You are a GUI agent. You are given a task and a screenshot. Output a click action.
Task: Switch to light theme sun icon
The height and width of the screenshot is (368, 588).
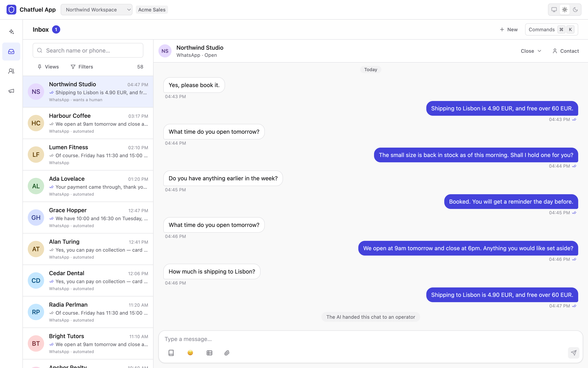tap(565, 10)
